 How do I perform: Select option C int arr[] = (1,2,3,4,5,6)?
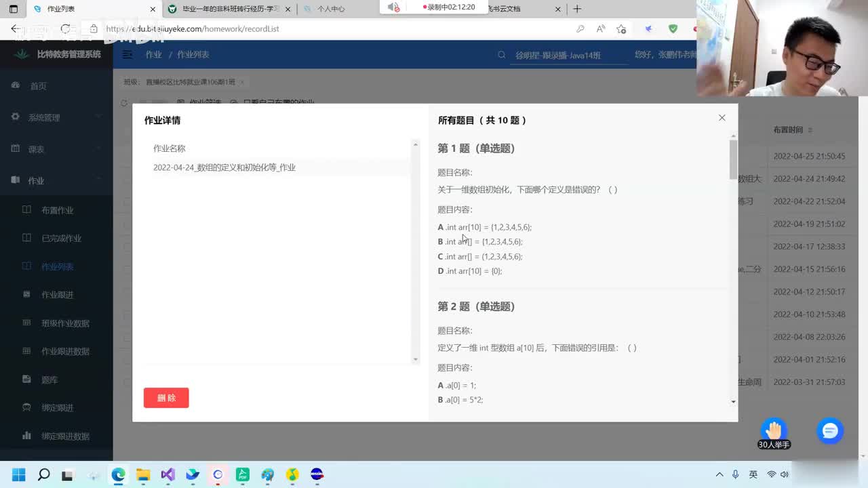coord(480,256)
